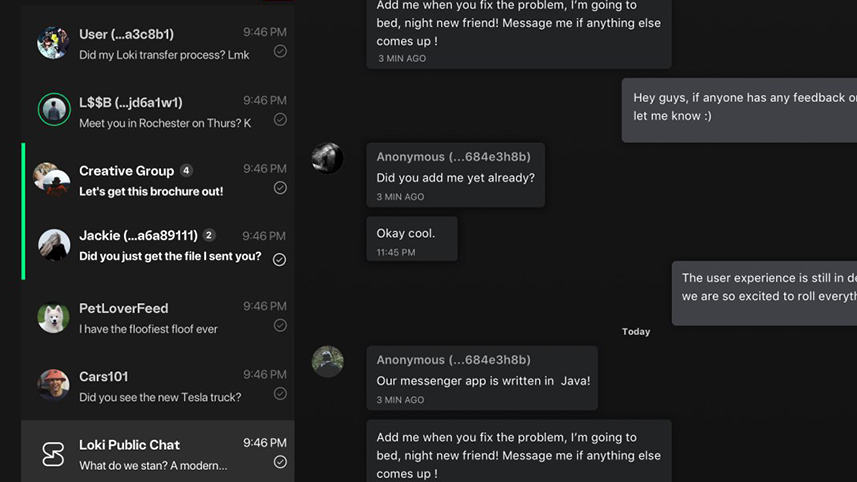Viewport: 857px width, 482px height.
Task: Click the PetLoverFeed dog avatar
Action: click(53, 317)
